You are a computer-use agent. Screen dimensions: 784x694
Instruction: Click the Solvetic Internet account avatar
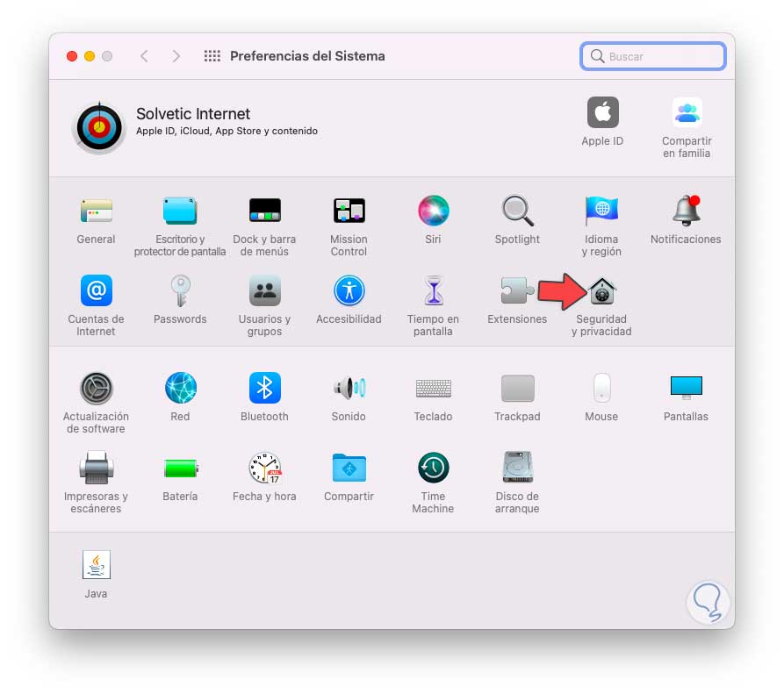(x=99, y=127)
